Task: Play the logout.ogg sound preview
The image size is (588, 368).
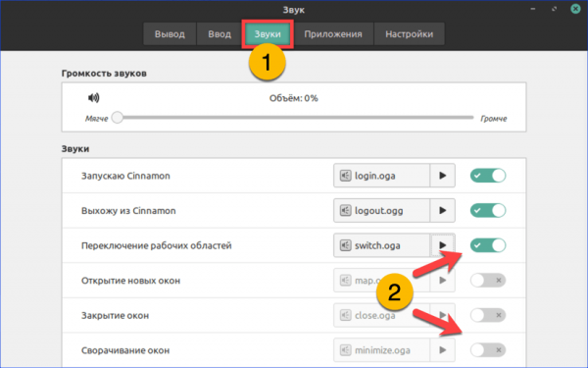Action: click(x=443, y=210)
